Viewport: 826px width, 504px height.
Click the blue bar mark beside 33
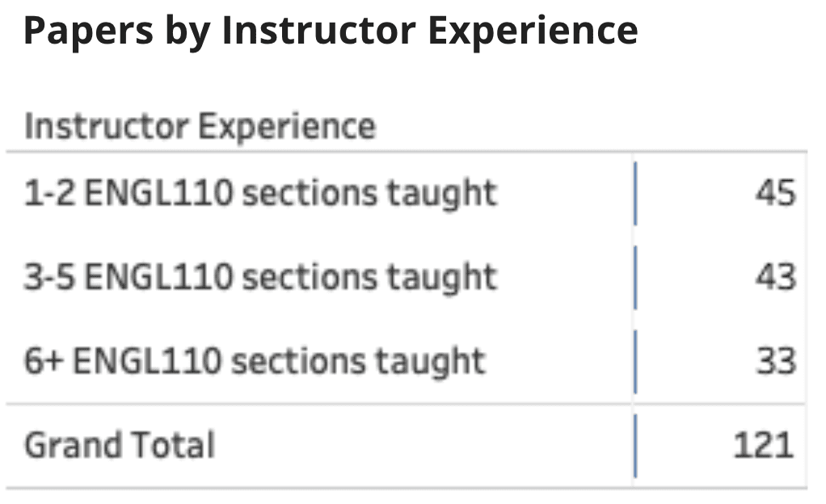(635, 362)
